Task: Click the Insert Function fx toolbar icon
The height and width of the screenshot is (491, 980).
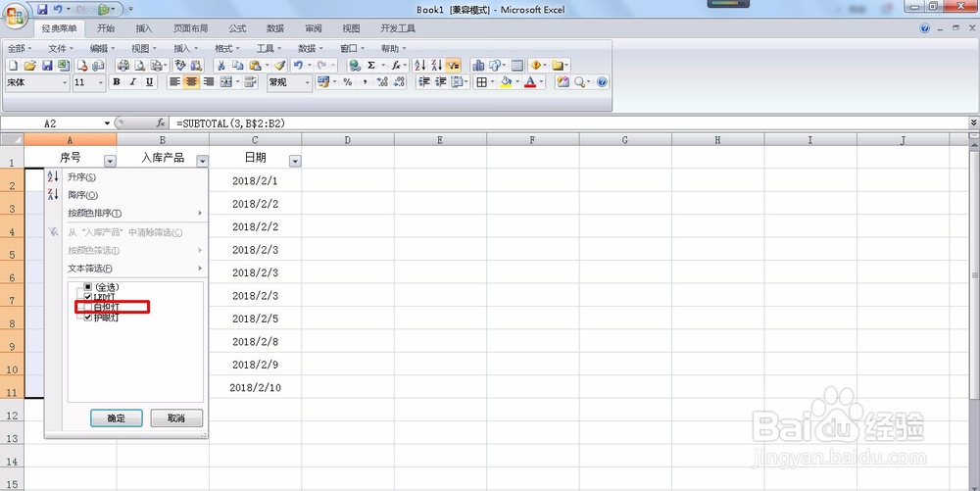Action: point(396,65)
